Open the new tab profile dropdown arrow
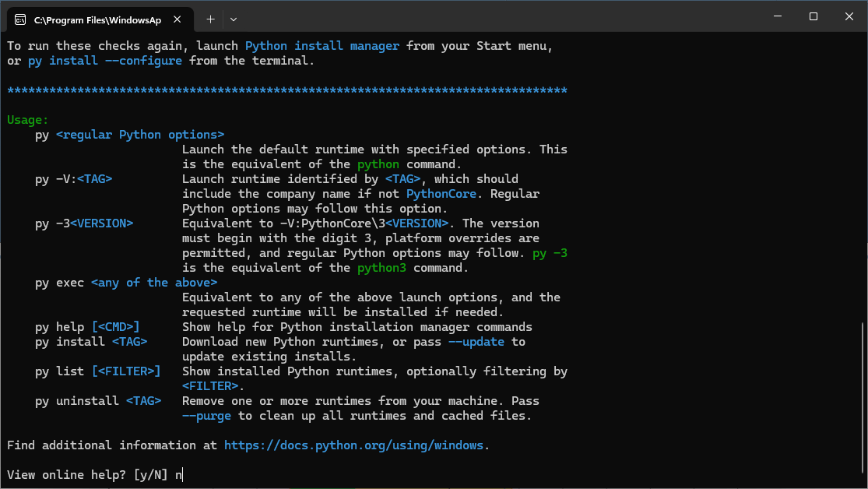Image resolution: width=868 pixels, height=489 pixels. tap(234, 19)
